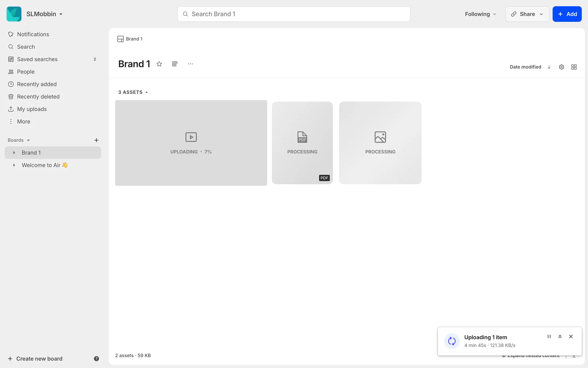
Task: Go to Saved searches
Action: click(37, 59)
